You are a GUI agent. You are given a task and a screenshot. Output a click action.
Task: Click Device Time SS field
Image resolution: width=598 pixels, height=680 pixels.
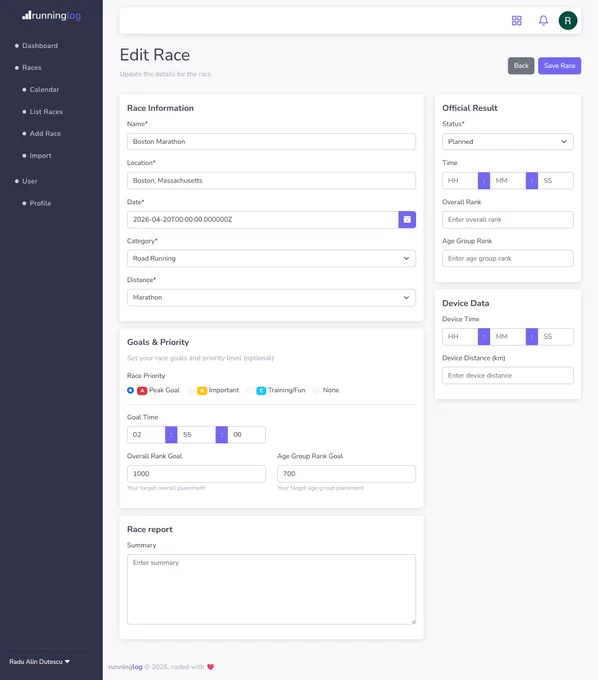point(556,337)
